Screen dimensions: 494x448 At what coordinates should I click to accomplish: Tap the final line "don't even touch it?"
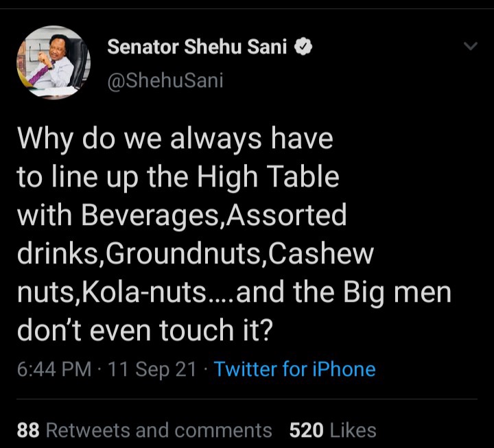tap(145, 331)
